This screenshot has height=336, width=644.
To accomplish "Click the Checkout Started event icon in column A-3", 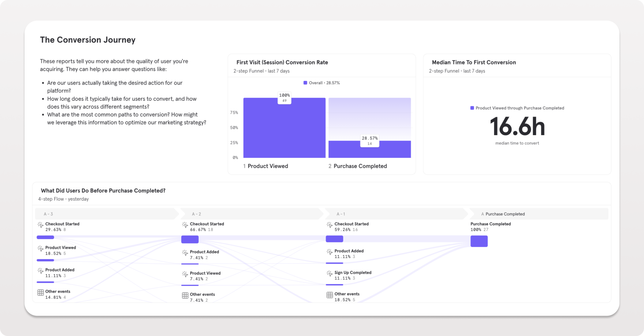I will [41, 225].
